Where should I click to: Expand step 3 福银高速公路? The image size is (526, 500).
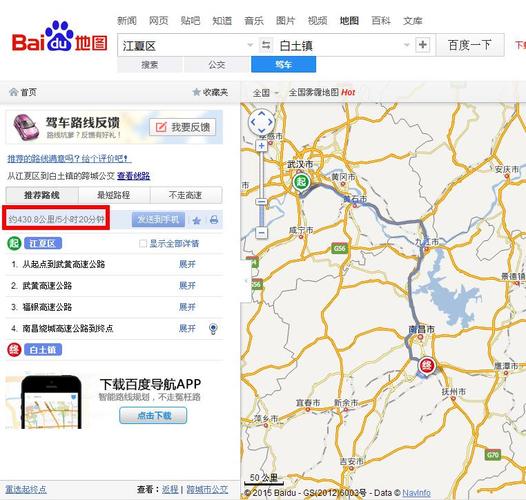(187, 307)
